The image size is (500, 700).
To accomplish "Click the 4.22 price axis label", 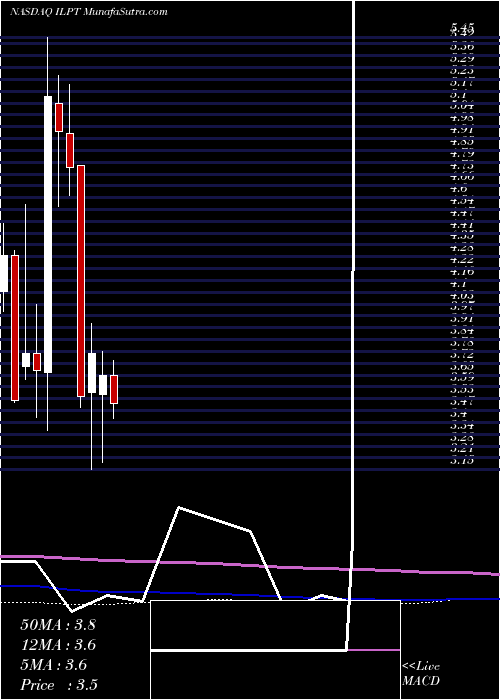I will coord(462,260).
